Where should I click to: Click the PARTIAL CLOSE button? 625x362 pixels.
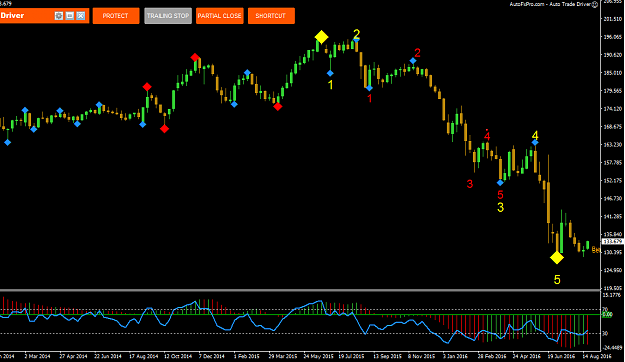(220, 16)
